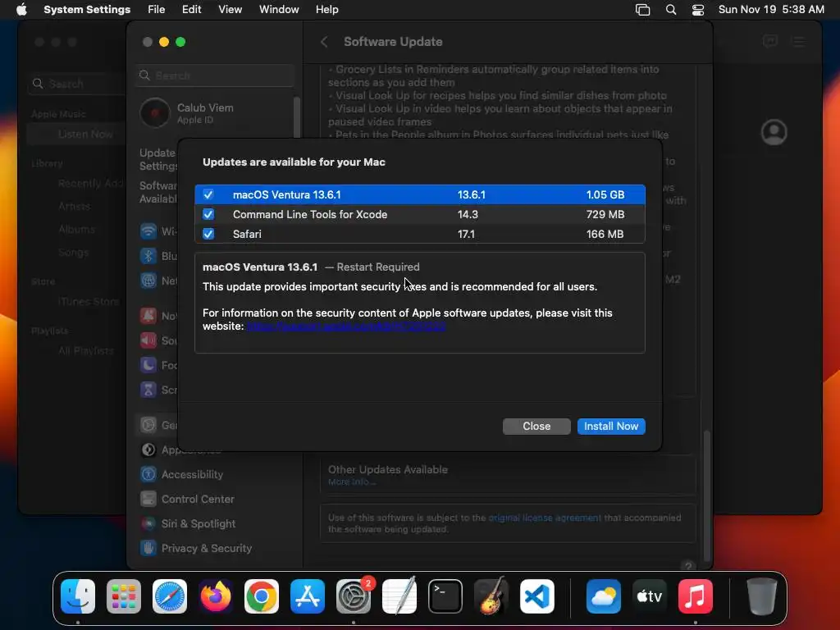Open Weather app in the dock
The height and width of the screenshot is (630, 840).
click(604, 596)
